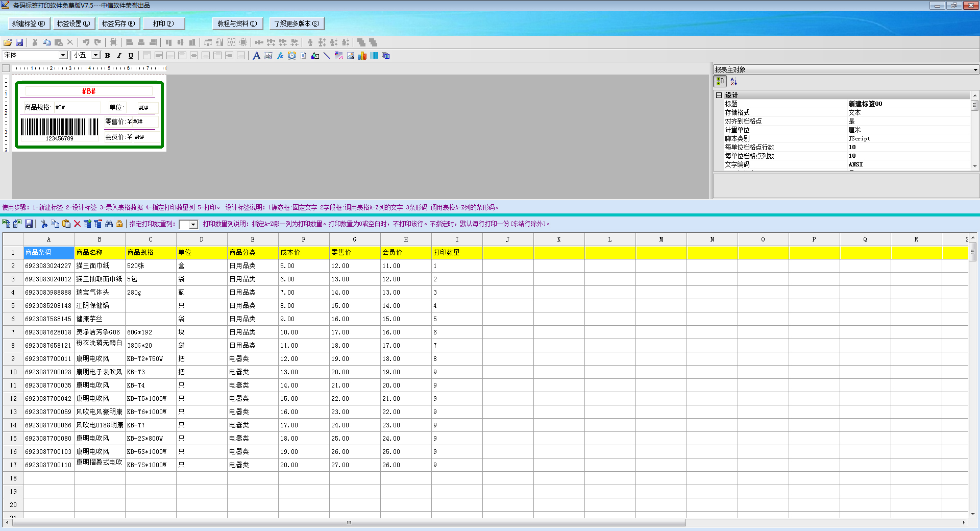Open the 打印 menu button
Screen dimensions: 980x531
click(x=163, y=23)
